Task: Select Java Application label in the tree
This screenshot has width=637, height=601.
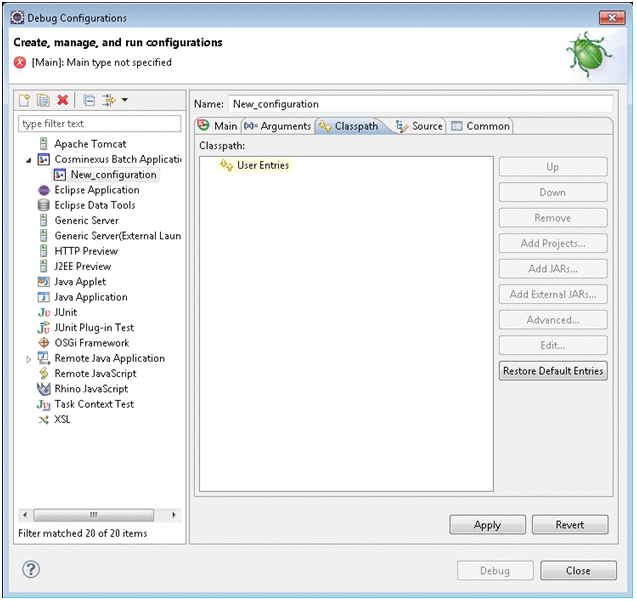Action: tap(91, 297)
